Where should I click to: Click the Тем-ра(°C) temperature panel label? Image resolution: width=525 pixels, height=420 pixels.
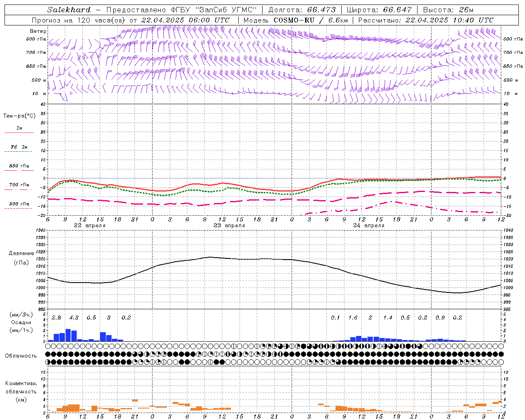coord(19,116)
